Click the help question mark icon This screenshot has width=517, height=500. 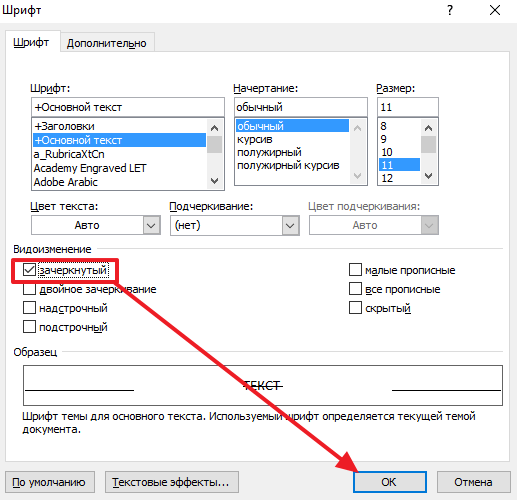click(450, 10)
